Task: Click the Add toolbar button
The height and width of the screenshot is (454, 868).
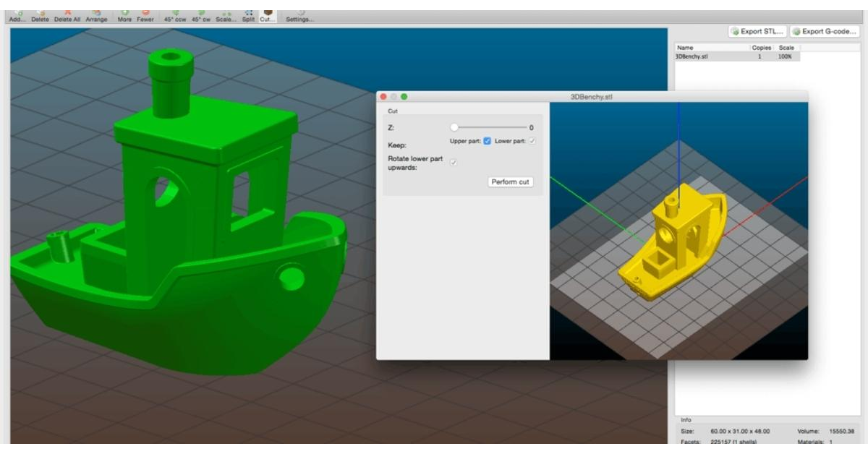Action: (x=17, y=17)
